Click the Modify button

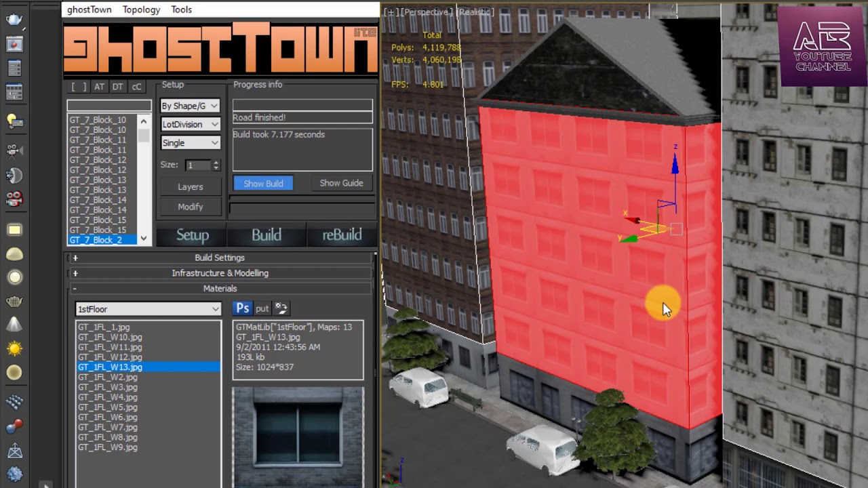[x=190, y=207]
